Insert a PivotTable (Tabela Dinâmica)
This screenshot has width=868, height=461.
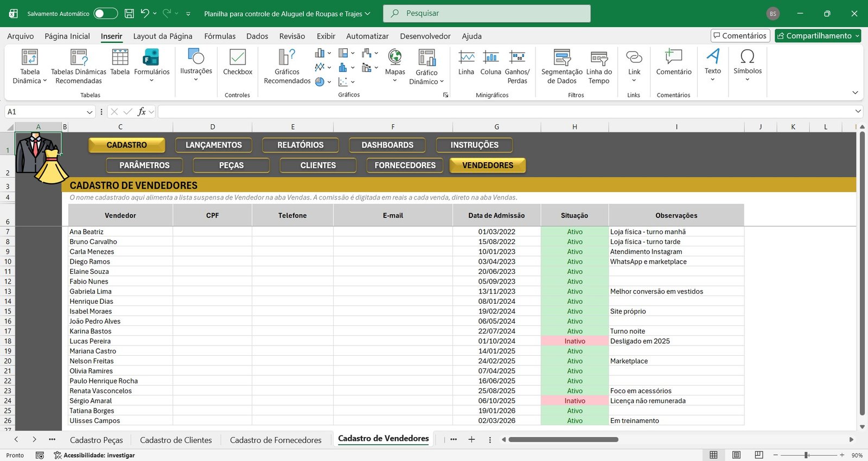pyautogui.click(x=30, y=66)
